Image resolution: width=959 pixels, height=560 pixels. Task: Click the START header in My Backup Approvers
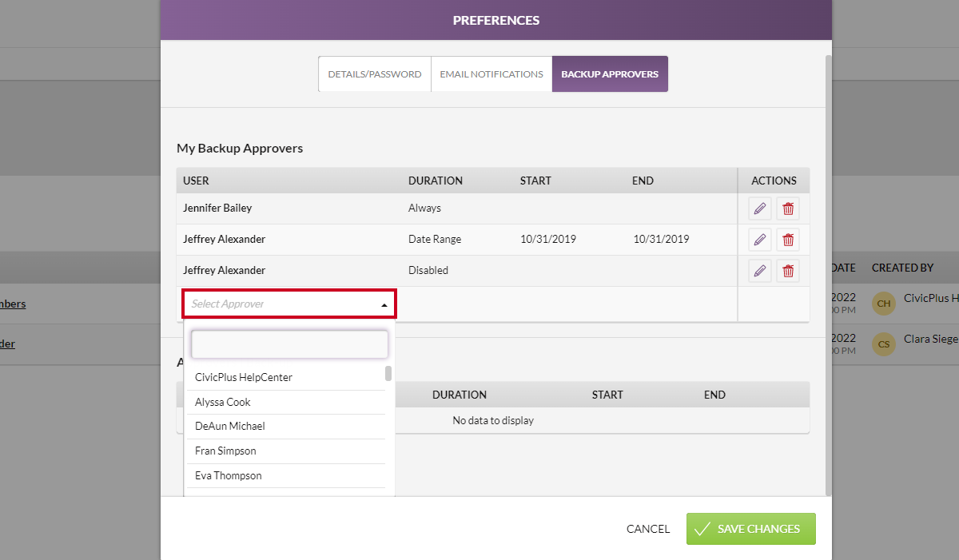535,181
